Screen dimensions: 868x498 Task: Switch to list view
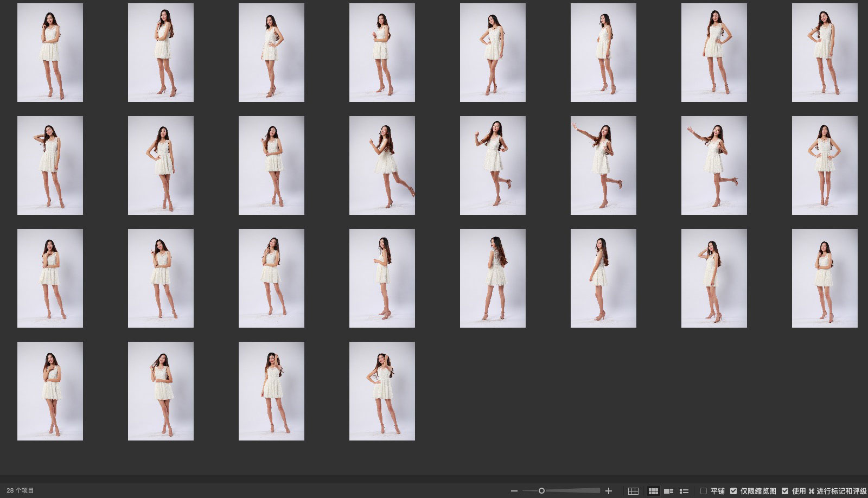point(684,491)
